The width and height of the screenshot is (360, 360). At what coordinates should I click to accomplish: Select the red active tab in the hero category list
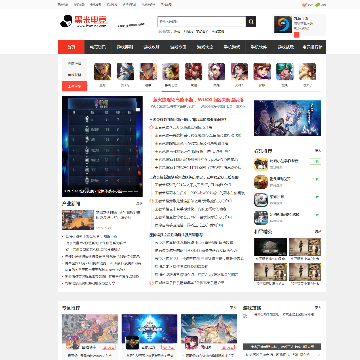(74, 86)
